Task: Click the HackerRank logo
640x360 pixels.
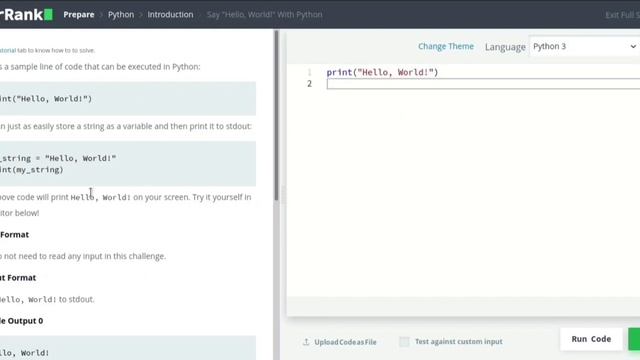Action: 26,14
